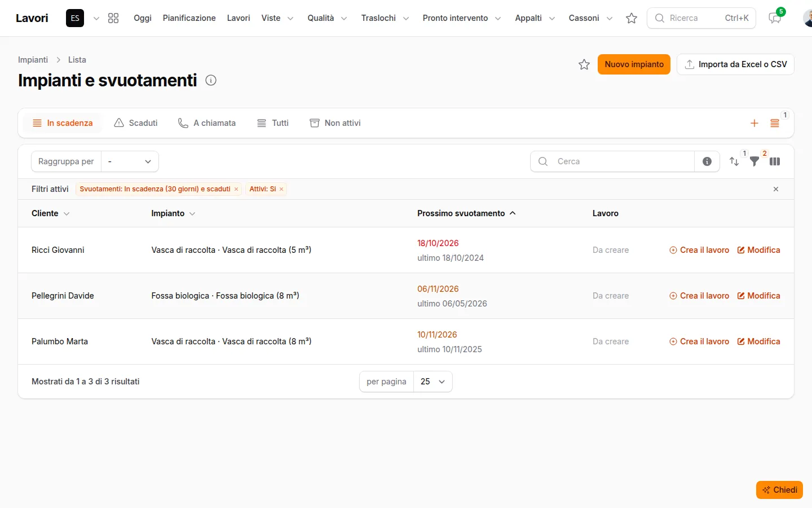Change the per pagina results count
Viewport: 812px width, 508px height.
click(x=433, y=382)
